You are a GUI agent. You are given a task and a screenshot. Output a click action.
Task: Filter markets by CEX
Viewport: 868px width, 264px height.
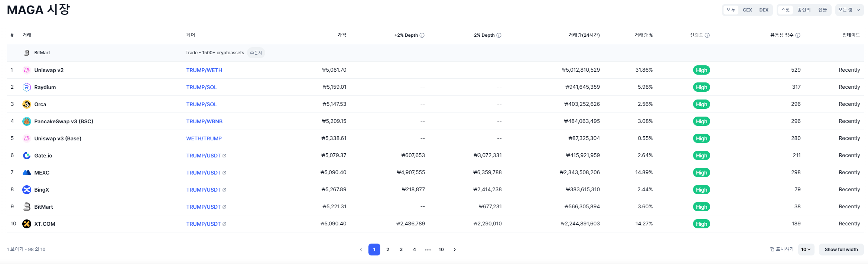point(747,10)
